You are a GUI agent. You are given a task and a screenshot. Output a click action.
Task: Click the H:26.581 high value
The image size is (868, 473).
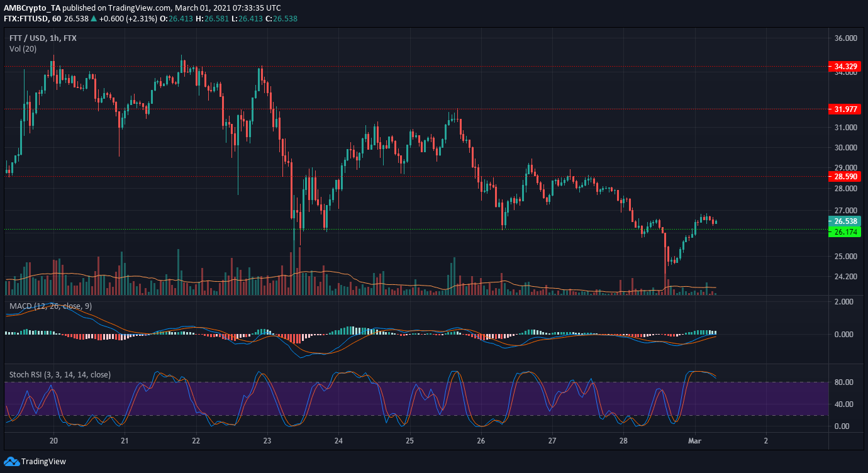[x=213, y=19]
